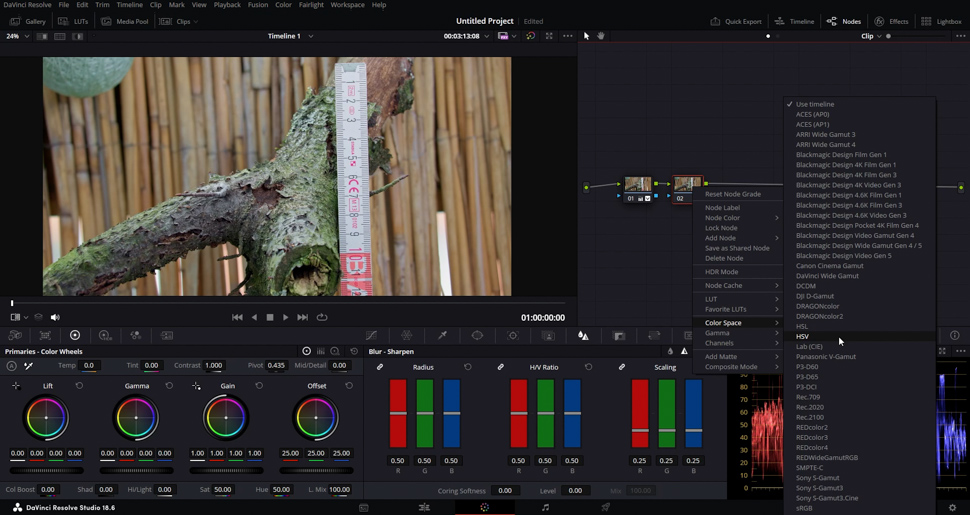Reset the Lift color wheel
The height and width of the screenshot is (515, 970).
[x=79, y=386]
